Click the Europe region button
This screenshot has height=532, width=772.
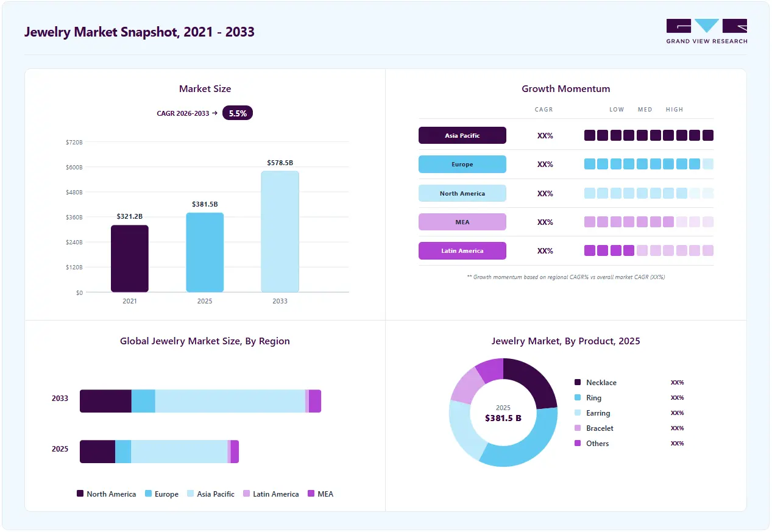point(462,165)
